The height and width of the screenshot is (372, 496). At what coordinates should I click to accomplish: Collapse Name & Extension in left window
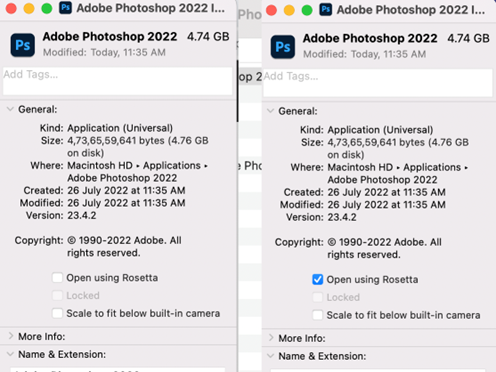(x=10, y=354)
